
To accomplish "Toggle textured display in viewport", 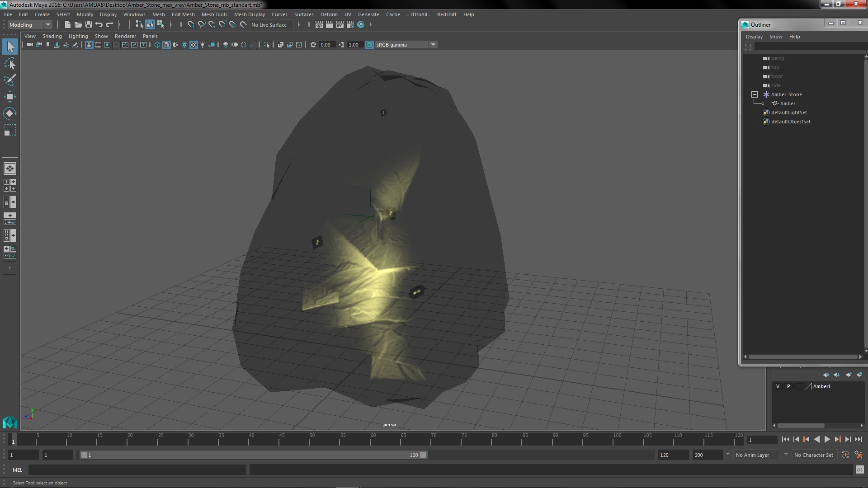I will [193, 45].
